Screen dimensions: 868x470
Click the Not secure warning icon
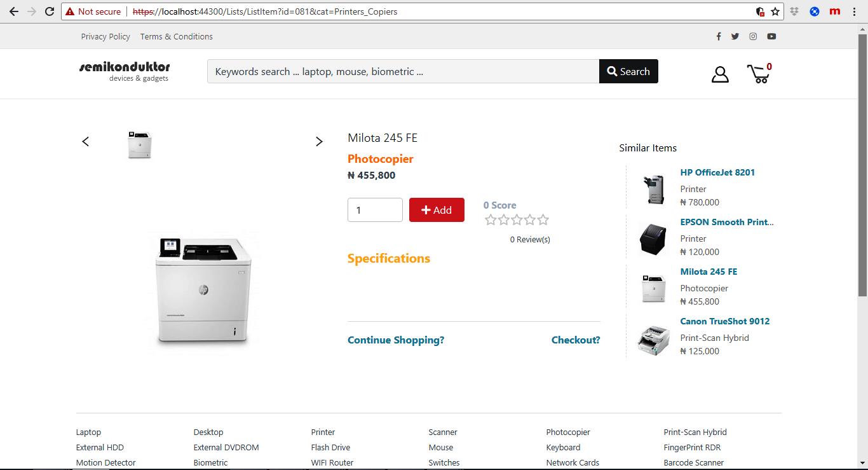tap(70, 11)
